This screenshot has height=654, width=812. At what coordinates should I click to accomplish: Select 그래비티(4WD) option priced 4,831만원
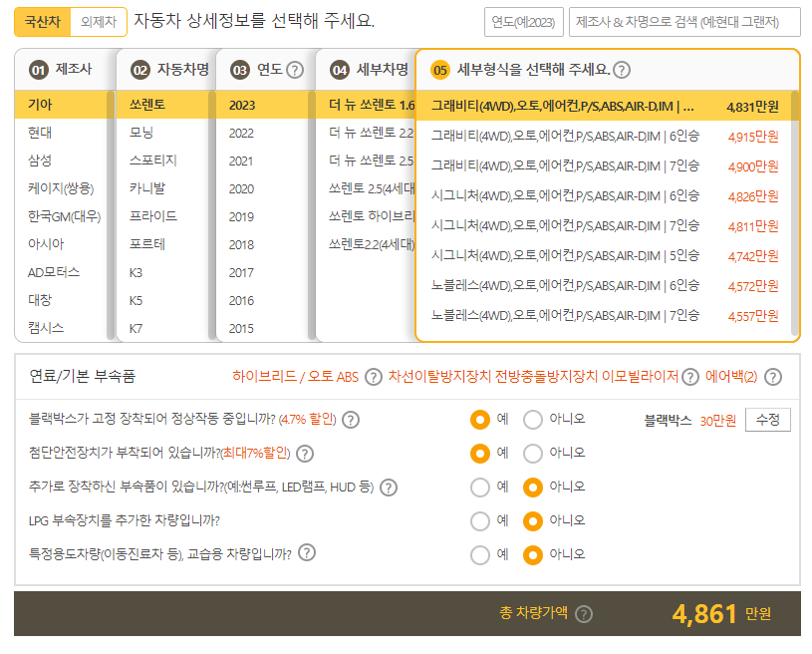tap(605, 107)
